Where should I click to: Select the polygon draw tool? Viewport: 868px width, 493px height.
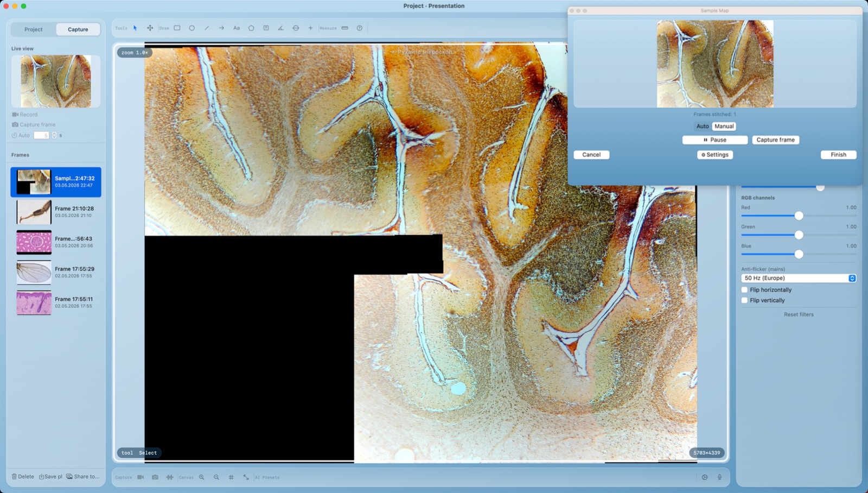(x=251, y=28)
